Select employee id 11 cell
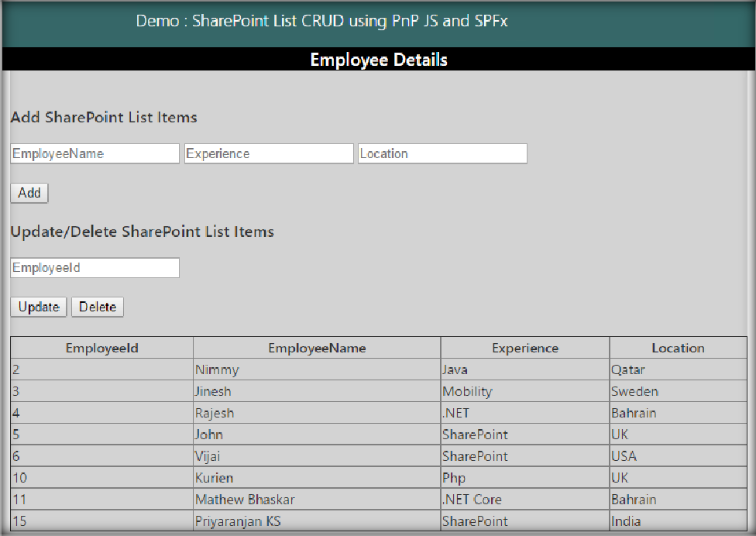 coord(101,500)
